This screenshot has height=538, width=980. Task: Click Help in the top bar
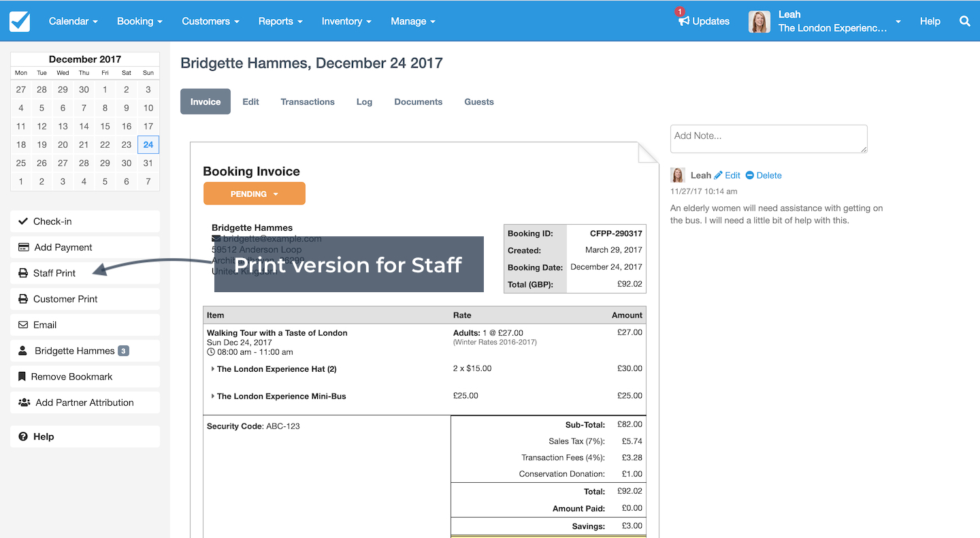930,21
